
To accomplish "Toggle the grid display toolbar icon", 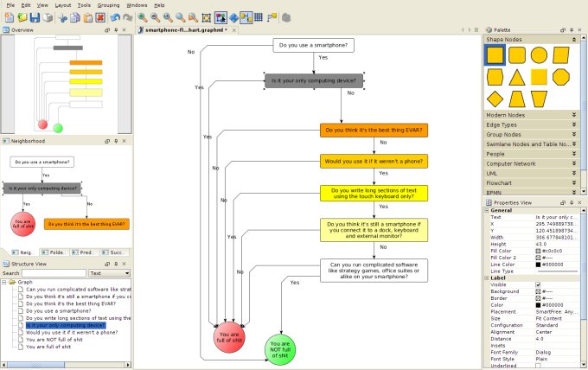I will (x=259, y=17).
